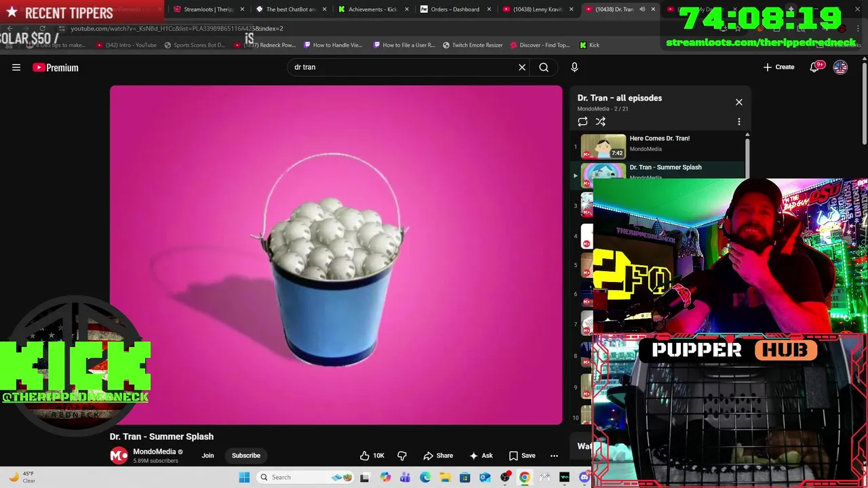Open the weather widget showing 45°F

pos(21,477)
